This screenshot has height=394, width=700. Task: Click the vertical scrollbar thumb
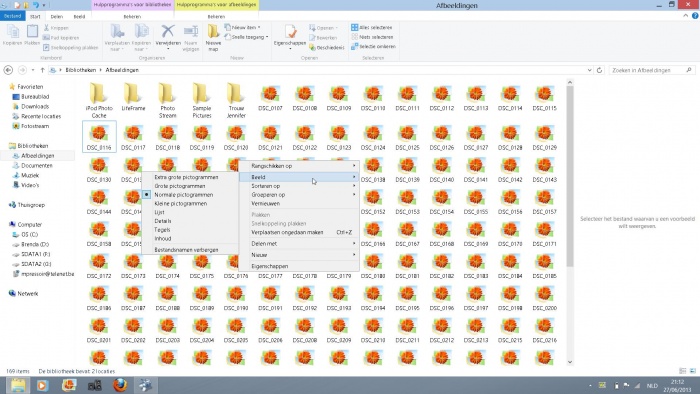point(570,177)
